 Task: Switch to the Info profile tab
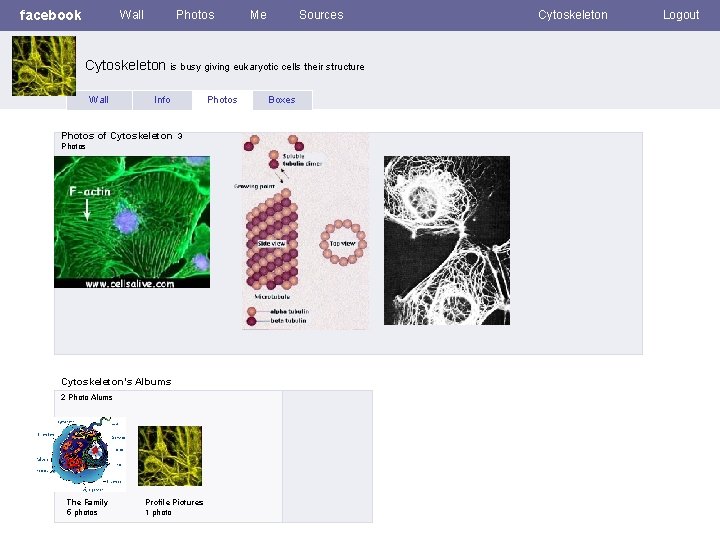click(162, 100)
